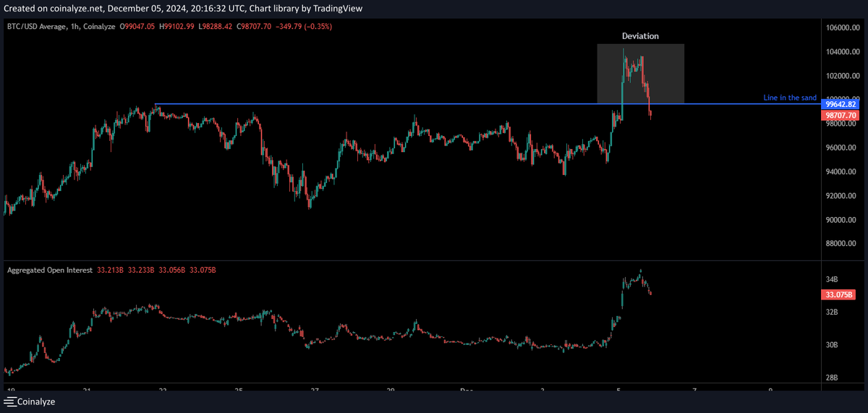Click the 28B open interest axis label
The height and width of the screenshot is (413, 868).
pos(832,378)
